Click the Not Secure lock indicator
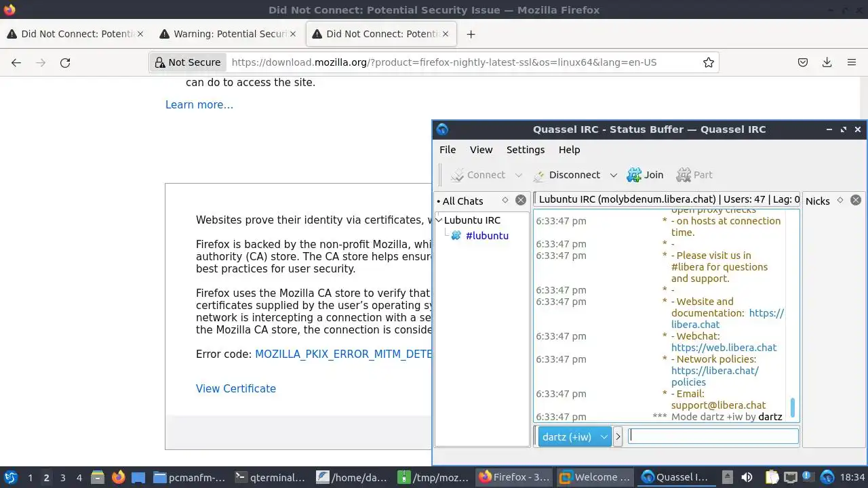 tap(189, 62)
